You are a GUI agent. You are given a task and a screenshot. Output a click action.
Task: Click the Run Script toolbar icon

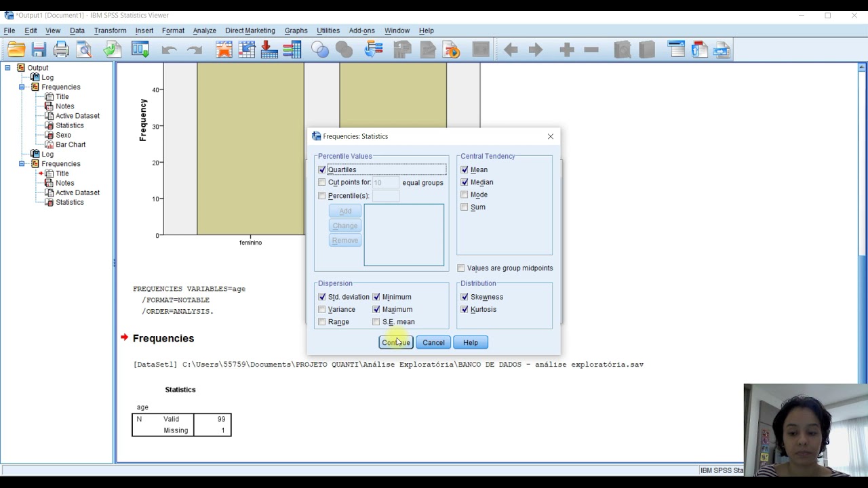(451, 49)
